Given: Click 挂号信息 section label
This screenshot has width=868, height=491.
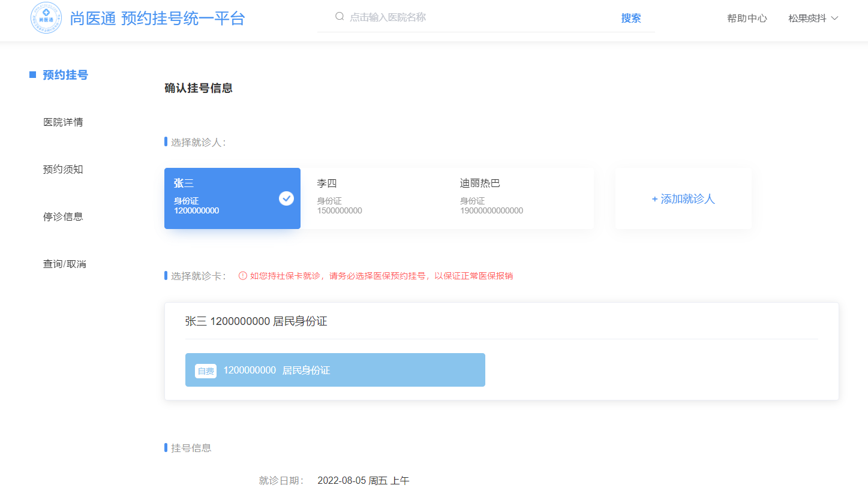Looking at the screenshot, I should click(191, 448).
